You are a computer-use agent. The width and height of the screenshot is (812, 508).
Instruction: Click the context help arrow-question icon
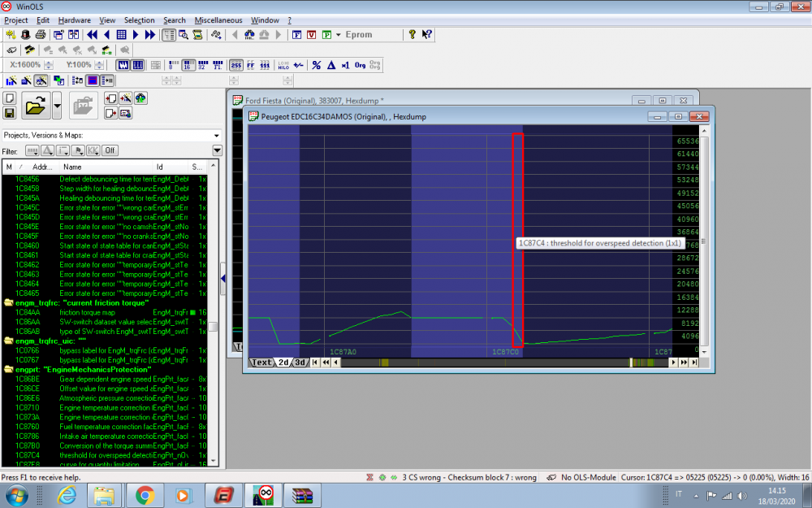pyautogui.click(x=427, y=35)
